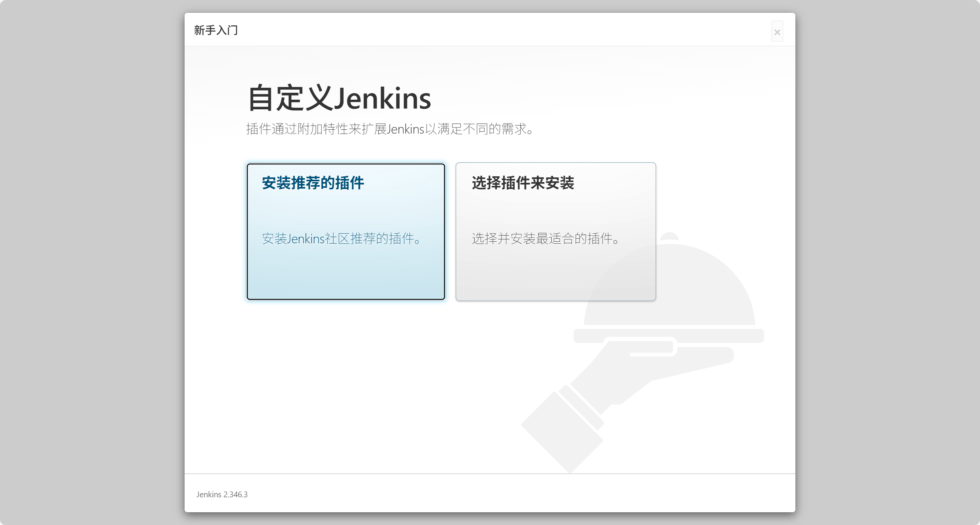
Task: Click the 安装Jenkins社区推荐的插件 description text
Action: pos(341,239)
